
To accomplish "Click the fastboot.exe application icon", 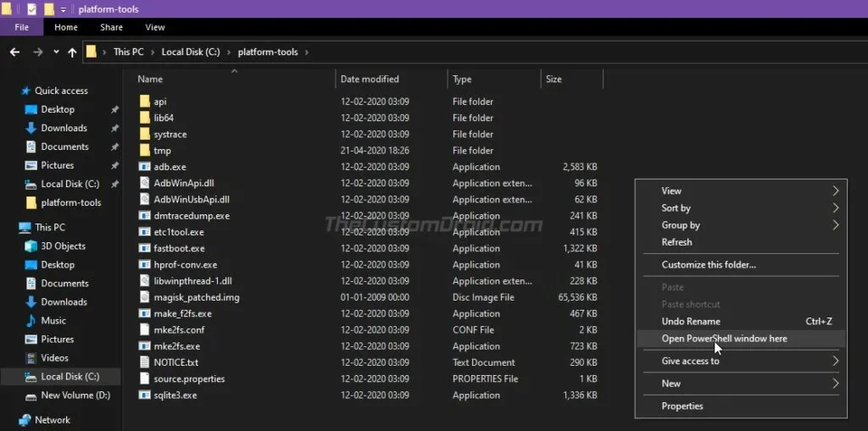I will pos(144,248).
